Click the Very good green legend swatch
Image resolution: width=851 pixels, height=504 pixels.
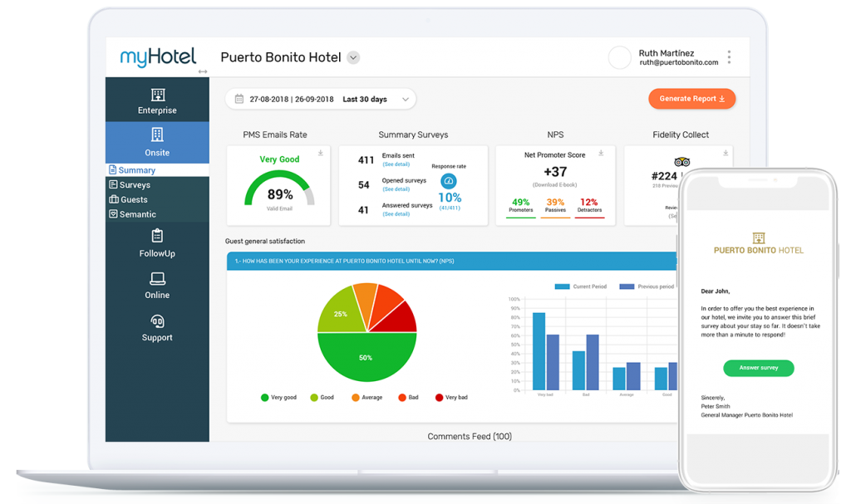click(x=264, y=398)
